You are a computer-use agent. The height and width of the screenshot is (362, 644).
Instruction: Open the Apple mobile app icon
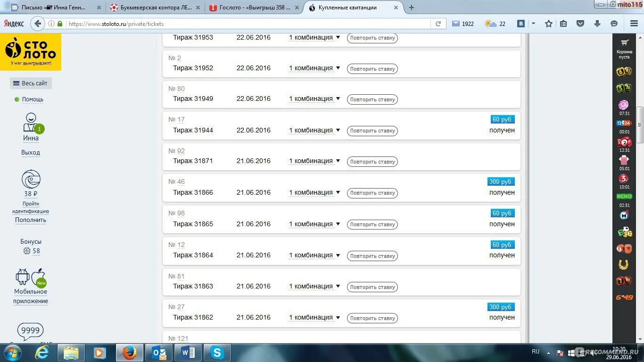[x=38, y=277]
